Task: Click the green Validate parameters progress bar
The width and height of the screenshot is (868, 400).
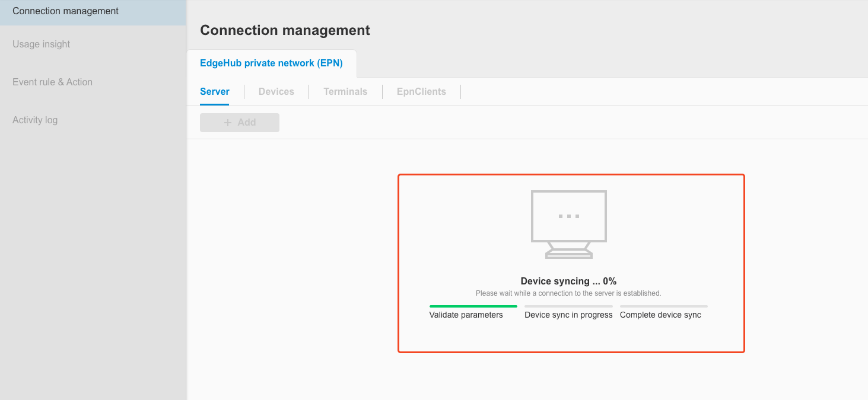Action: click(x=473, y=306)
